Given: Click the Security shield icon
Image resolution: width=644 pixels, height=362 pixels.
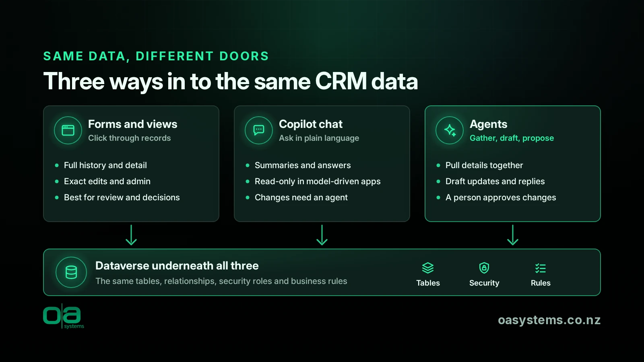Looking at the screenshot, I should pyautogui.click(x=484, y=268).
